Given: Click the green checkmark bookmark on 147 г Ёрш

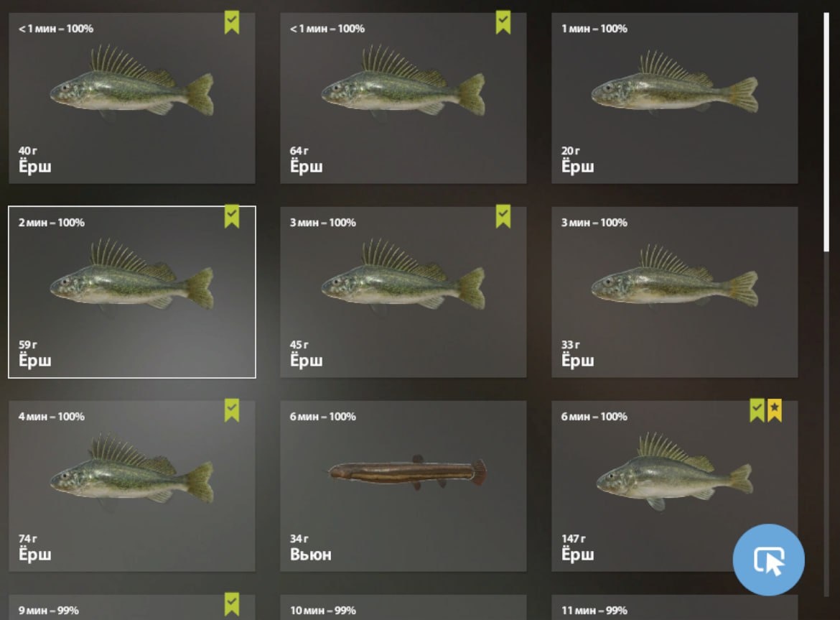Looking at the screenshot, I should tap(757, 410).
